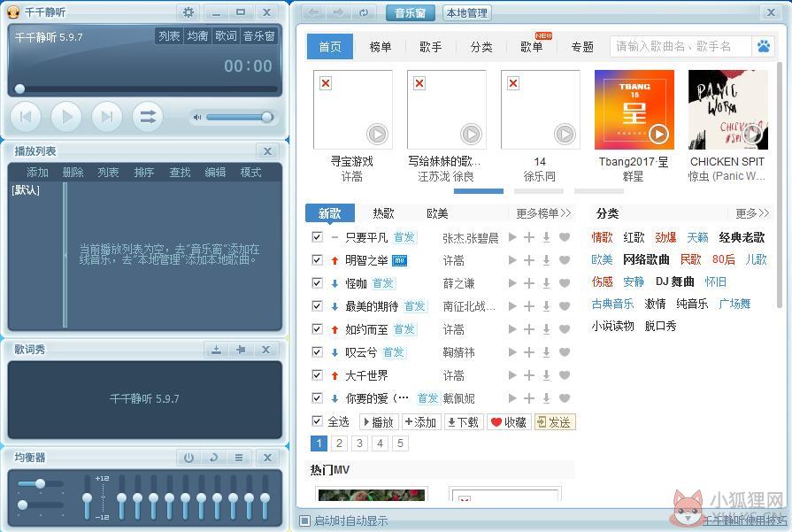Viewport: 792px width, 532px height.
Task: Adjust the equalizer balance slider
Action: [x=41, y=483]
